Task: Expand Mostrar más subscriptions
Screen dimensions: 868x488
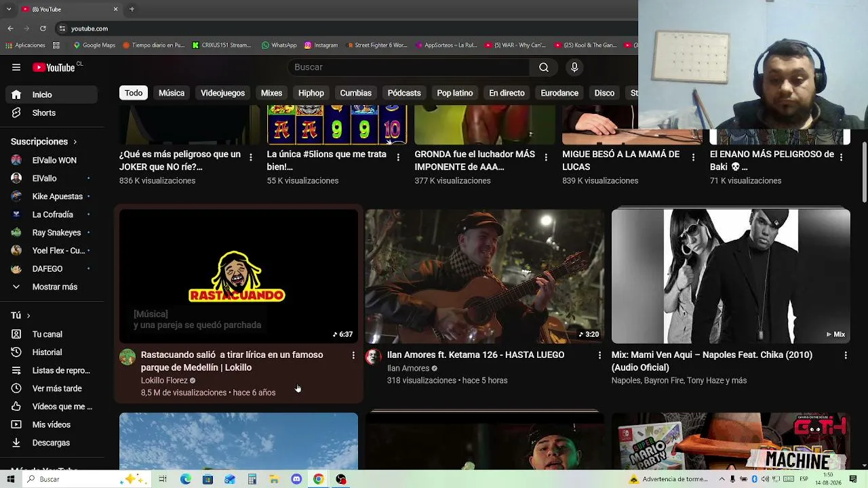Action: [x=52, y=287]
